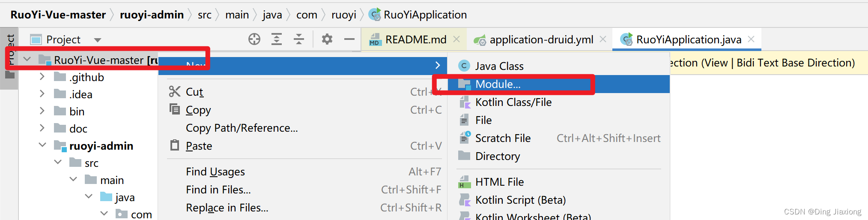Select the java source folder row
Image resolution: width=868 pixels, height=220 pixels.
pos(88,197)
